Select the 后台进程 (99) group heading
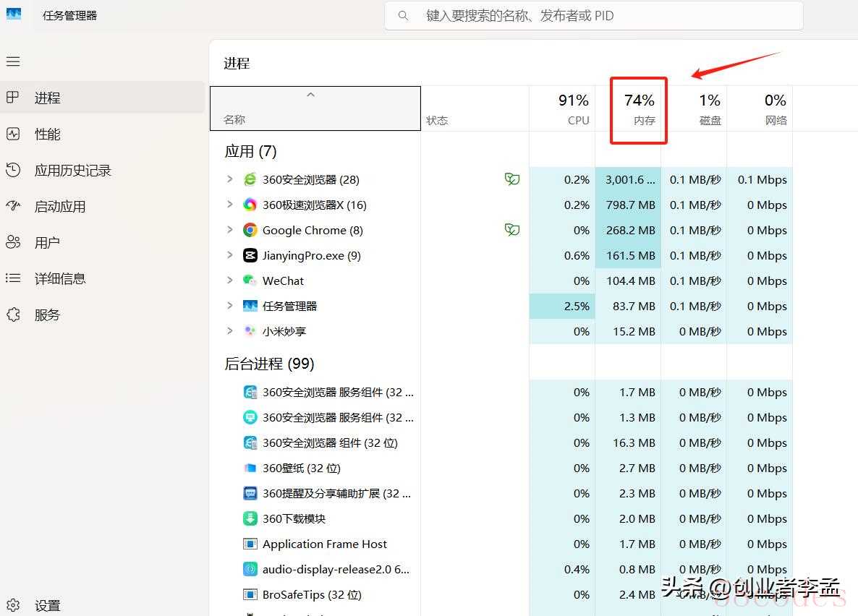Image resolution: width=858 pixels, height=616 pixels. [269, 364]
